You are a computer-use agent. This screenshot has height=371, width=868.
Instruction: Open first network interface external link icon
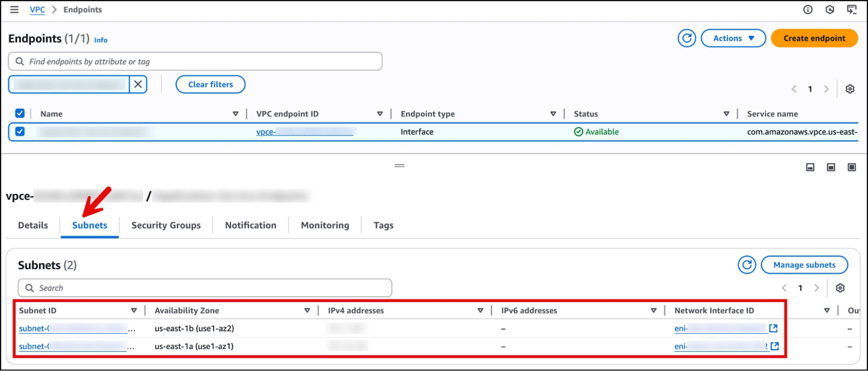point(773,328)
